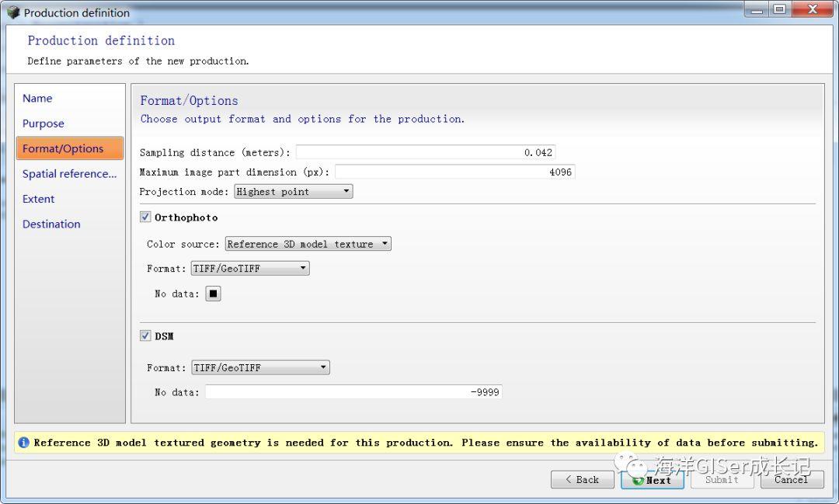Click the Maximum image part dimension field
Viewport: 839px width, 504px height.
pos(454,172)
